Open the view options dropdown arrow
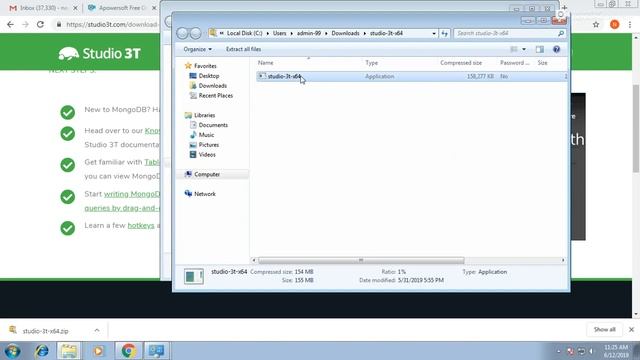 click(x=524, y=49)
